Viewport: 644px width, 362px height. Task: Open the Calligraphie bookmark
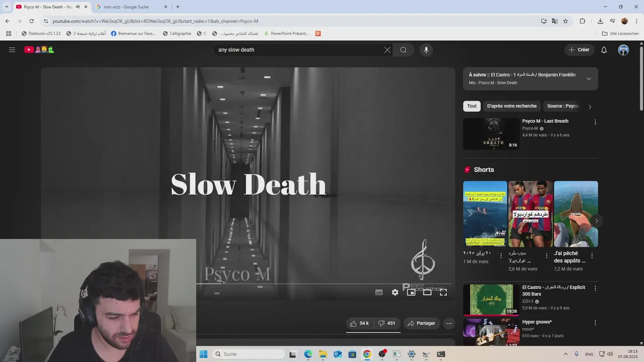click(177, 34)
